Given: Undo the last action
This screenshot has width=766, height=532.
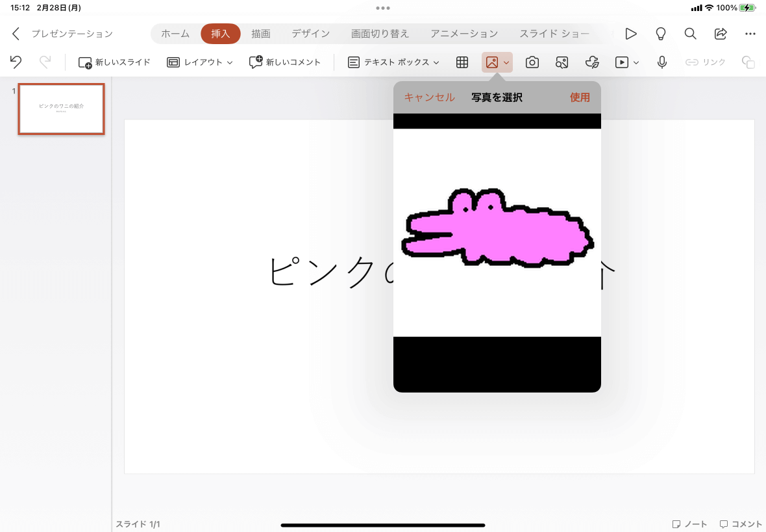Looking at the screenshot, I should click(x=15, y=62).
